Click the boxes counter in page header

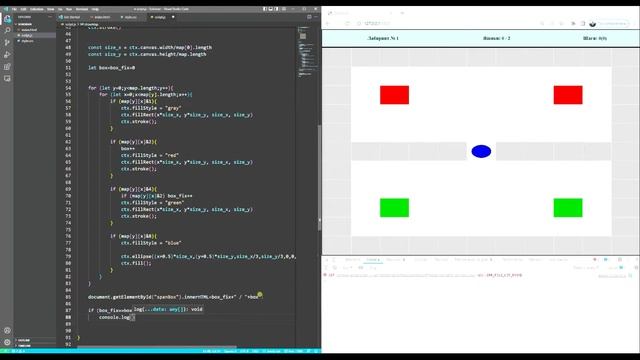click(x=496, y=38)
